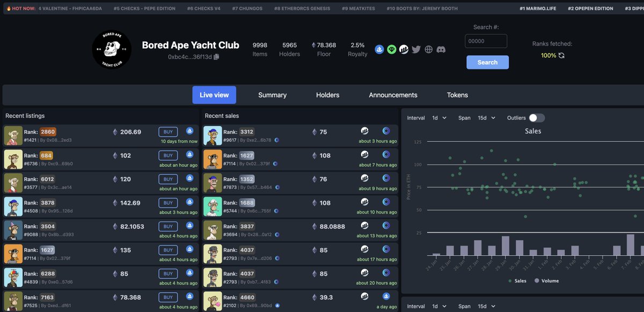
Task: Open the Span 15d dropdown above Sales chart
Action: pos(486,118)
